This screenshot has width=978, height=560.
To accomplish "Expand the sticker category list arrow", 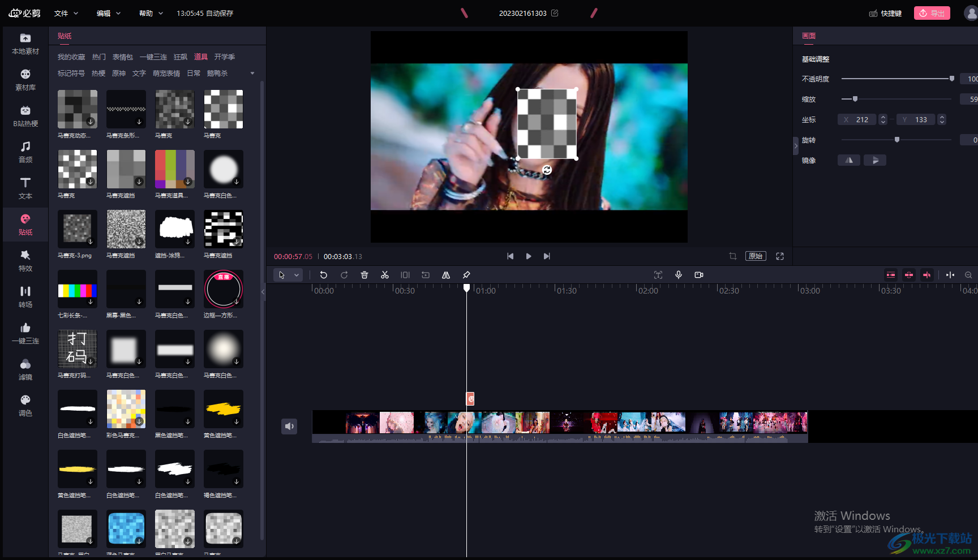I will pyautogui.click(x=252, y=74).
